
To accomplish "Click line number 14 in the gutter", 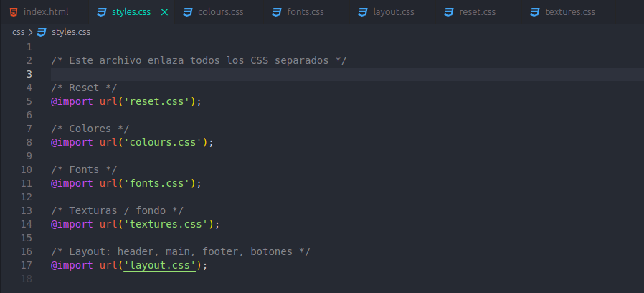I will pos(27,225).
